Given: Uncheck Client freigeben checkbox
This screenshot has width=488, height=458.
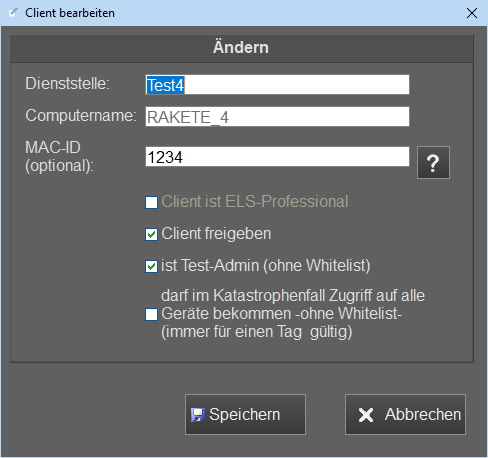Looking at the screenshot, I should coord(151,234).
